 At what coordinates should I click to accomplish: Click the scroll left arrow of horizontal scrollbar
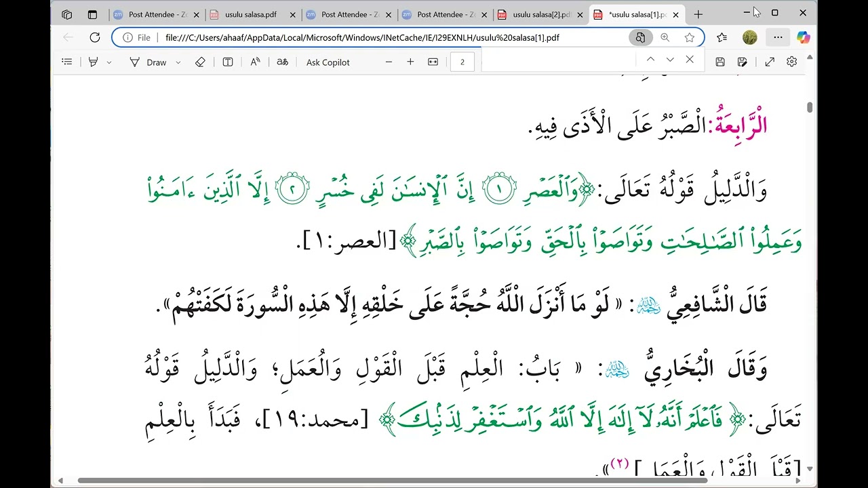[60, 481]
